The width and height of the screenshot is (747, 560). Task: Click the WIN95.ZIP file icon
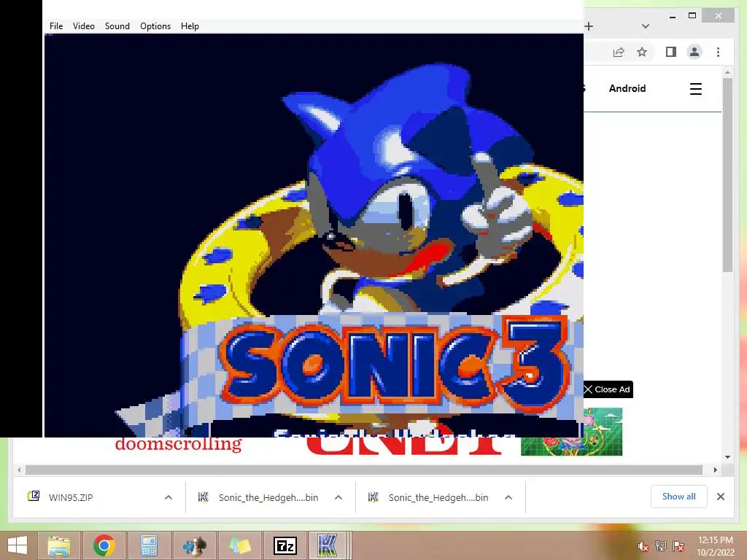pyautogui.click(x=34, y=497)
